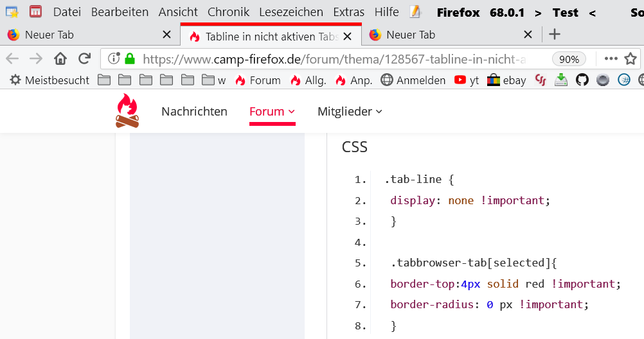Open the Chronik menu
The width and height of the screenshot is (644, 339).
pos(228,12)
